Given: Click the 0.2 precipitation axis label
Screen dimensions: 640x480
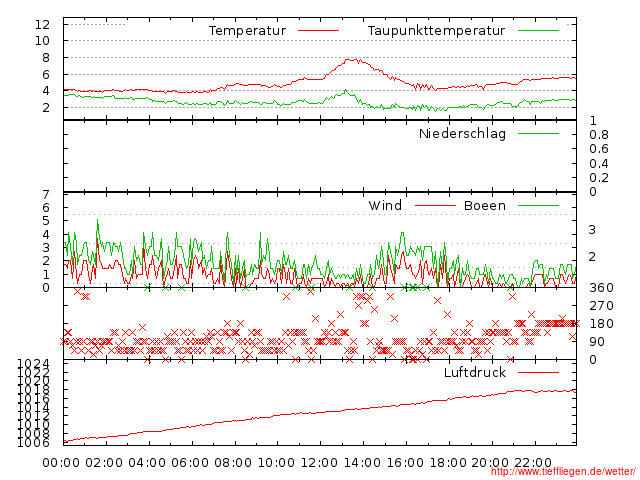Looking at the screenshot, I should tap(598, 178).
